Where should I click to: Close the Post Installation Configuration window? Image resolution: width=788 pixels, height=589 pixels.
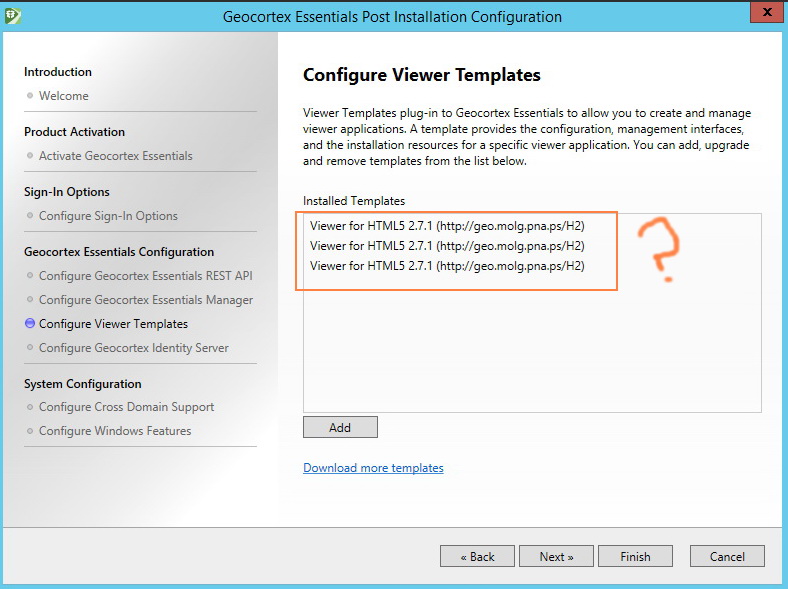766,13
